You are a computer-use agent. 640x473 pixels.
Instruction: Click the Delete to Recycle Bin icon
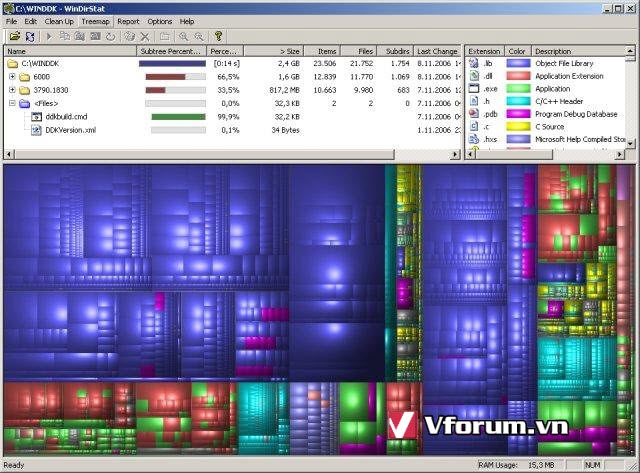[x=129, y=36]
